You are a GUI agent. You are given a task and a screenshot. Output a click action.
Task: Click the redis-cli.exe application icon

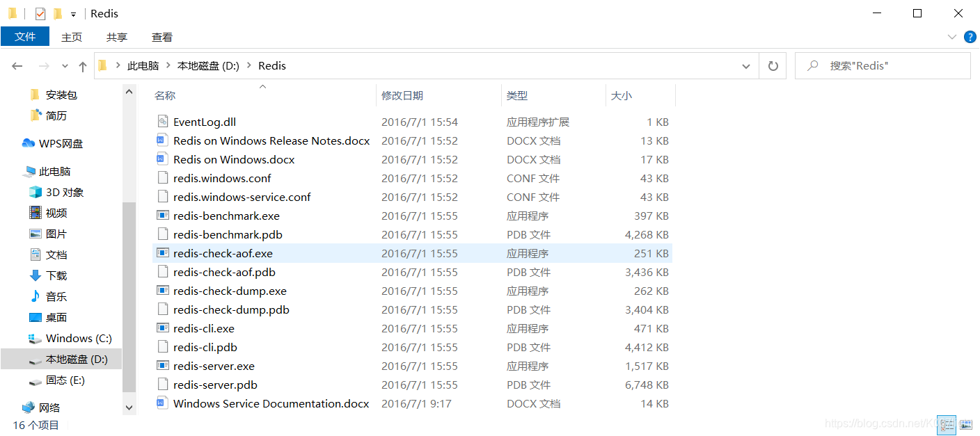click(x=163, y=328)
